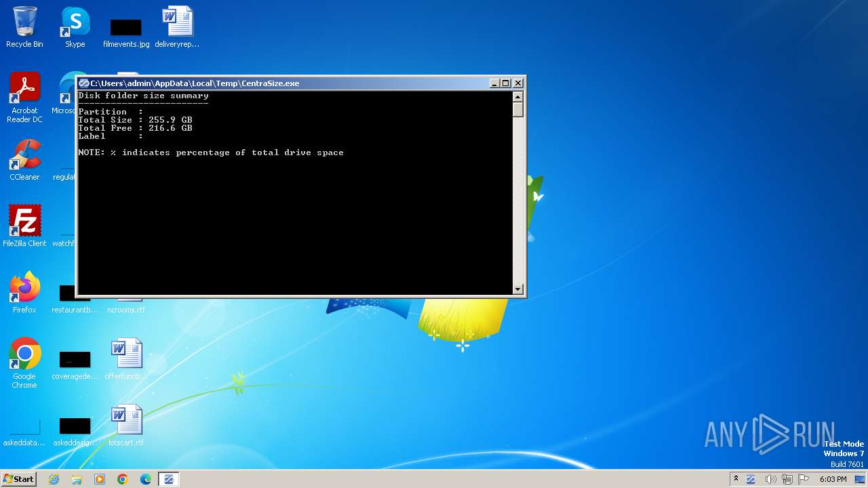Select the lotscart.rtf document icon
The height and width of the screenshot is (488, 868).
pos(126,425)
